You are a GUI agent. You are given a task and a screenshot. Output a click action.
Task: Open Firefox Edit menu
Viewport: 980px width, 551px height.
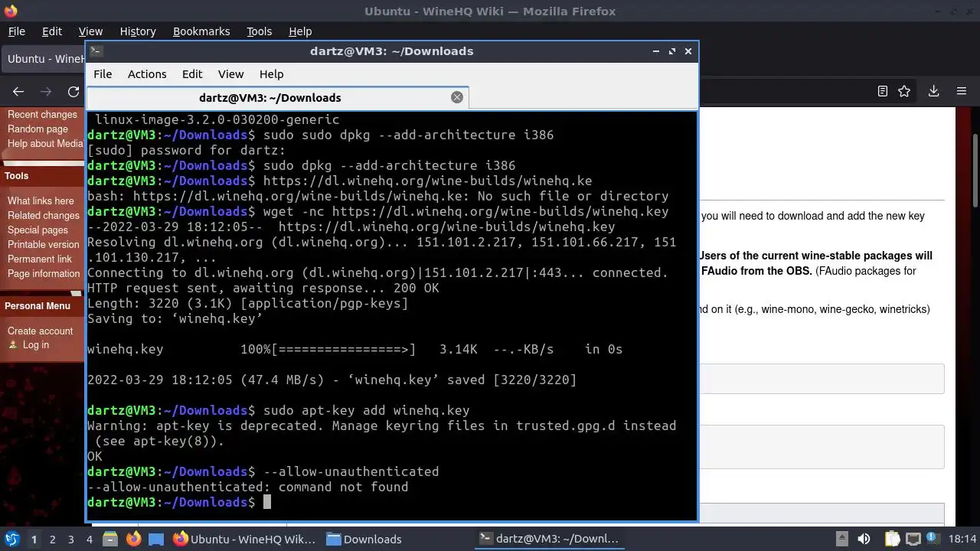tap(51, 31)
